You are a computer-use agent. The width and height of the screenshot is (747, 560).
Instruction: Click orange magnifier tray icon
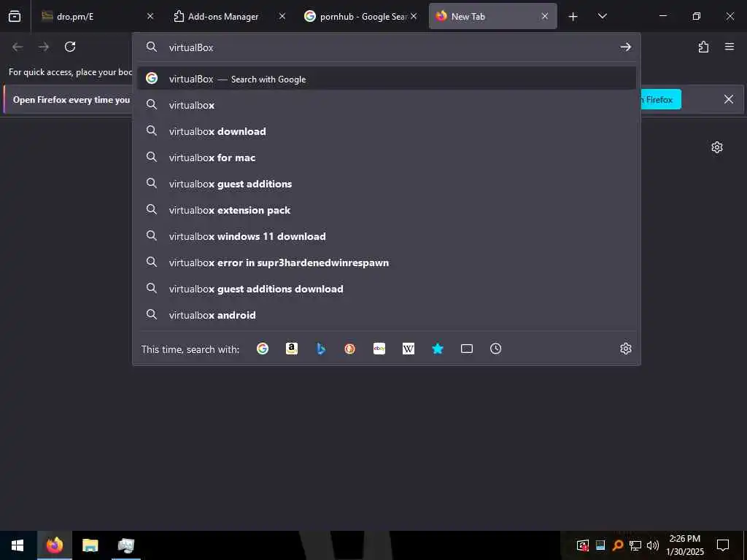618,545
